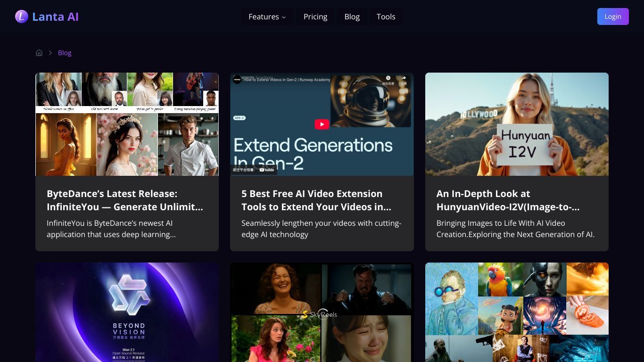Open the home breadcrumb icon
The height and width of the screenshot is (362, 644).
click(x=39, y=53)
